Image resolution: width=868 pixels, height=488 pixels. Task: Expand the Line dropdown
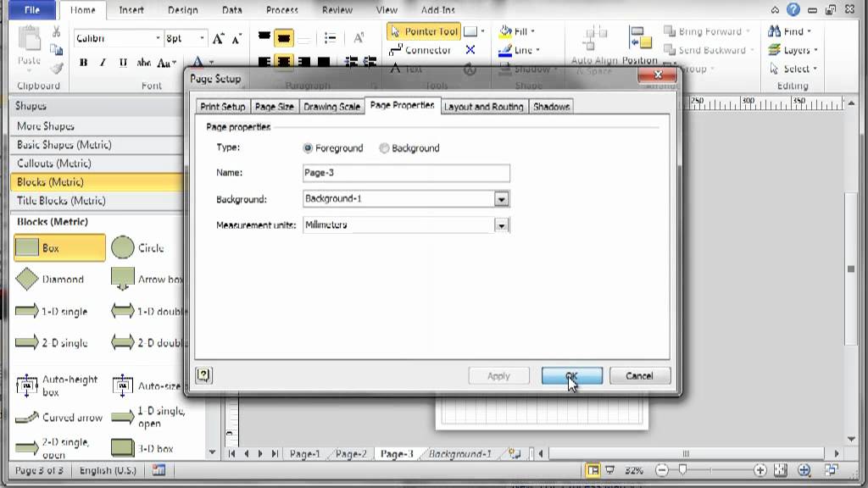pyautogui.click(x=537, y=50)
